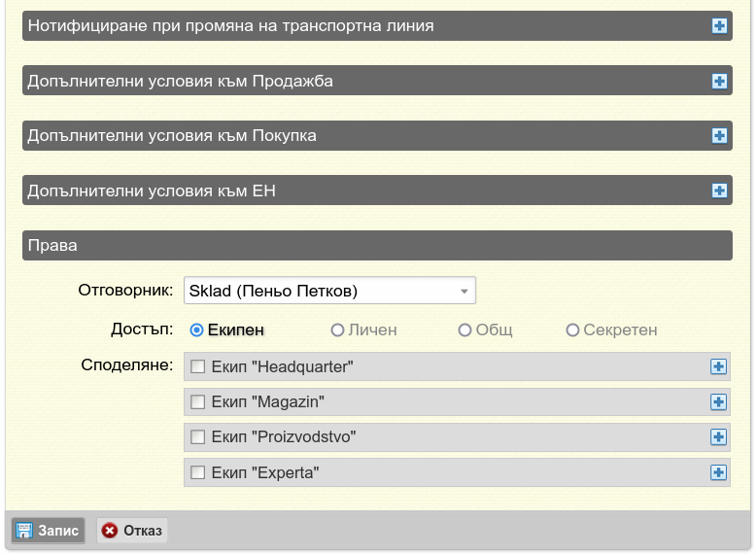This screenshot has height=555, width=756.
Task: Expand "Допълнителни условия към Продажба" plus icon
Action: click(719, 81)
